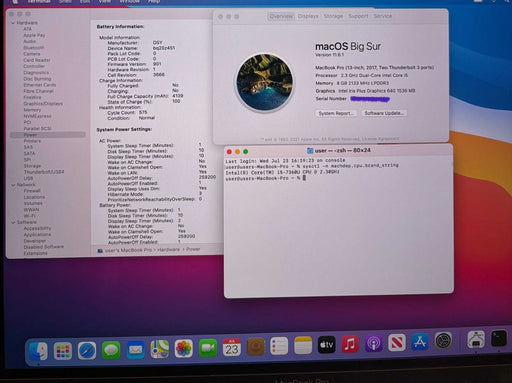
Task: Open the Music app icon
Action: [350, 343]
